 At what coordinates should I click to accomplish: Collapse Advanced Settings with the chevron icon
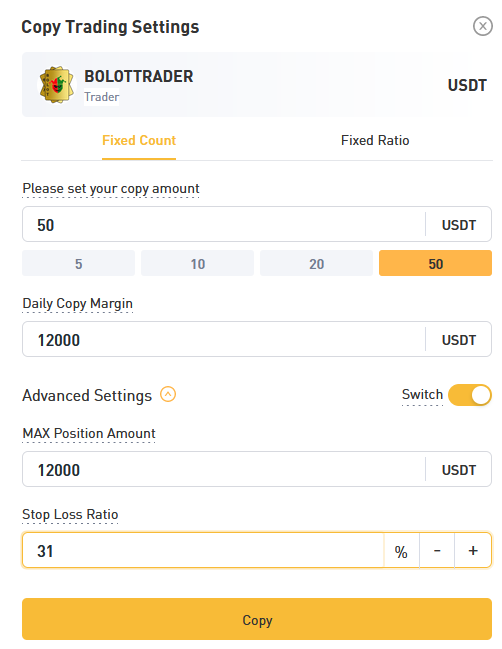point(168,394)
